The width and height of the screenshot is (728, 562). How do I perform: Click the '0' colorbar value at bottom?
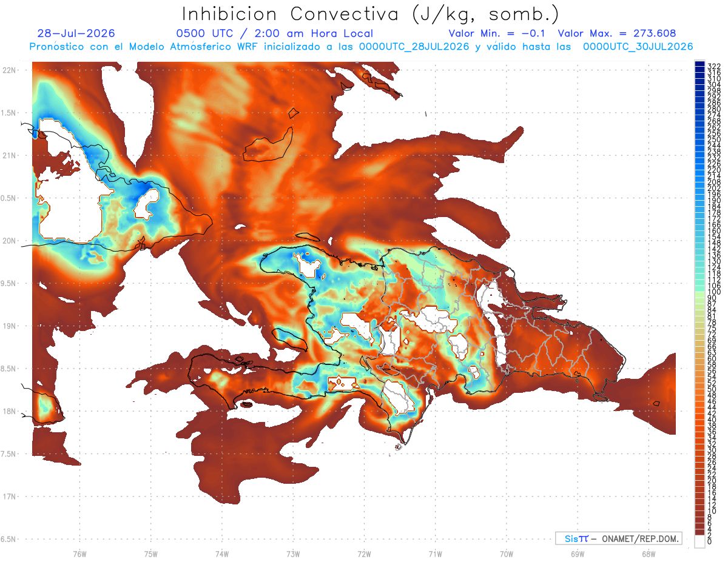(x=710, y=541)
